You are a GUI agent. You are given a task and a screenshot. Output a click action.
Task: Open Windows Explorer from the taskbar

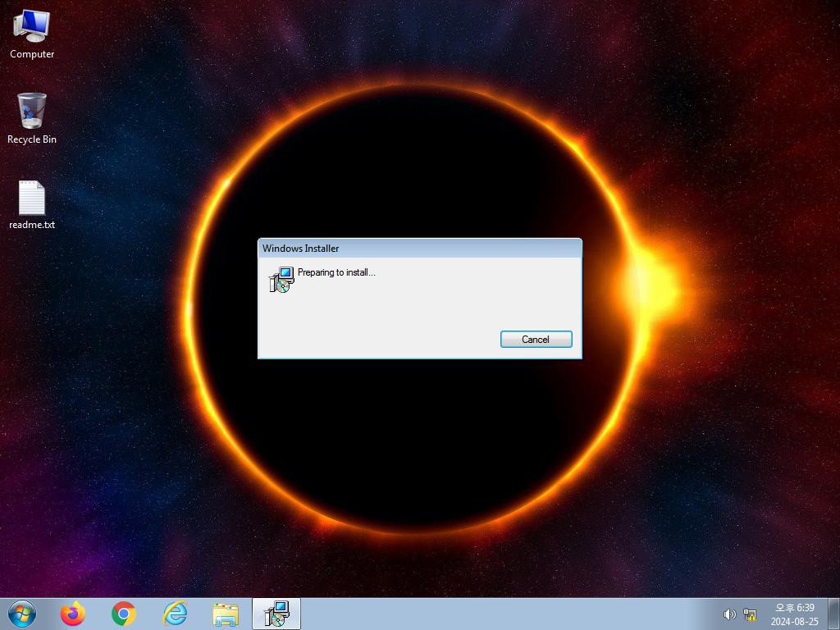(x=226, y=614)
